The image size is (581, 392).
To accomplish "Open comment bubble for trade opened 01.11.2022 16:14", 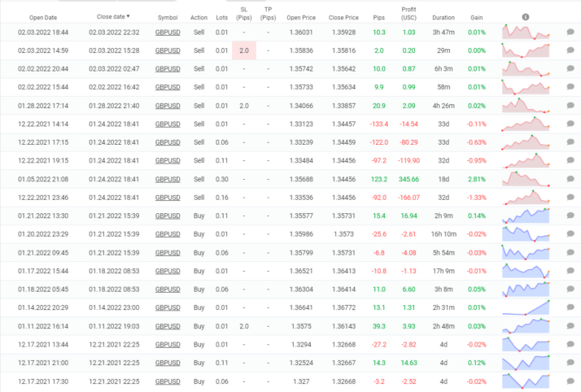I will [x=570, y=326].
